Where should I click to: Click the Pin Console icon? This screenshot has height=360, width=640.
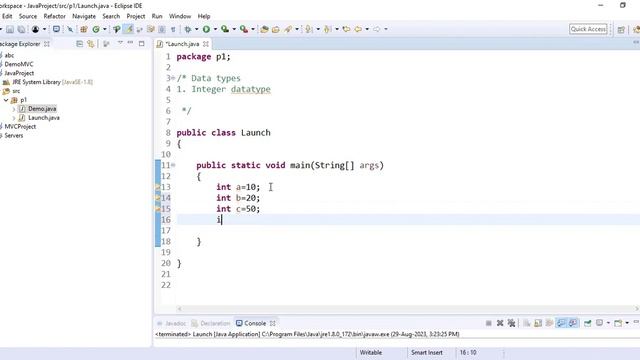587,323
